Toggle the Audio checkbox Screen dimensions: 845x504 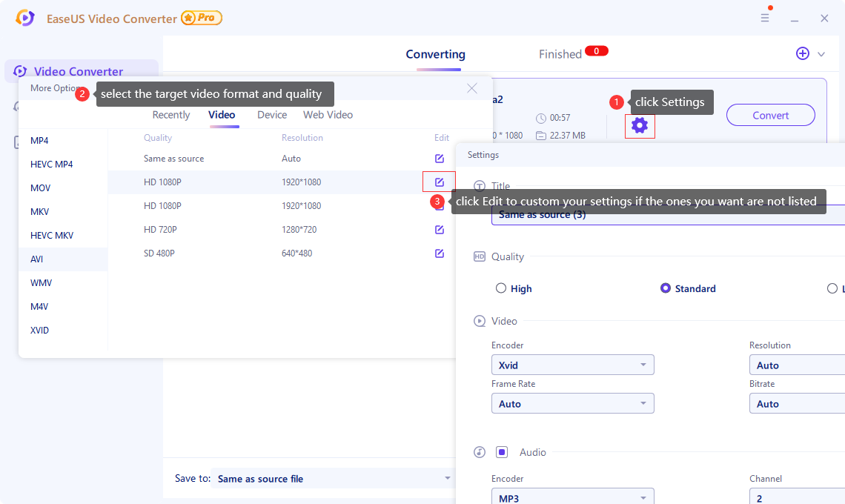(x=502, y=452)
